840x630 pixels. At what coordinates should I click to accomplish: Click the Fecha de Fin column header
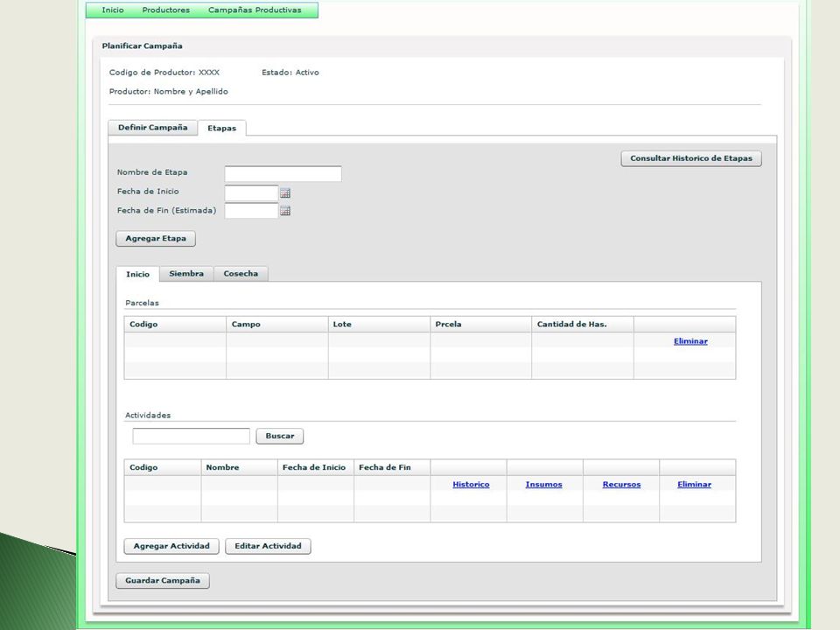point(392,467)
